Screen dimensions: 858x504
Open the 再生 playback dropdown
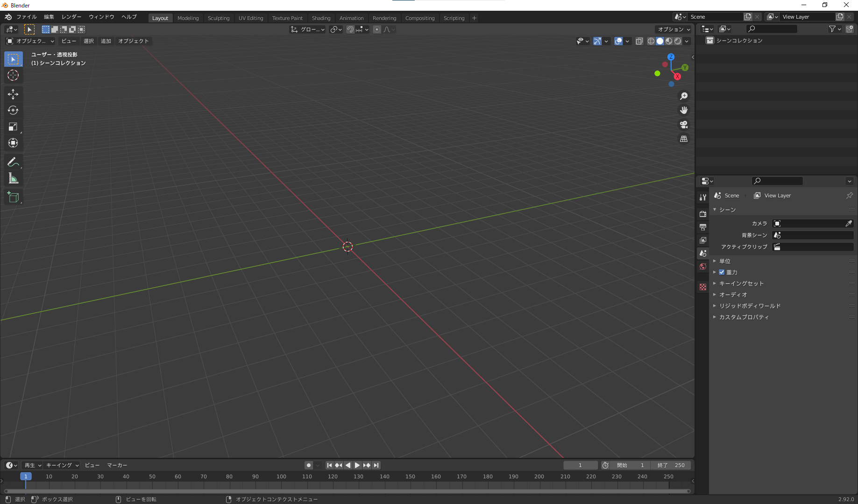(x=33, y=465)
